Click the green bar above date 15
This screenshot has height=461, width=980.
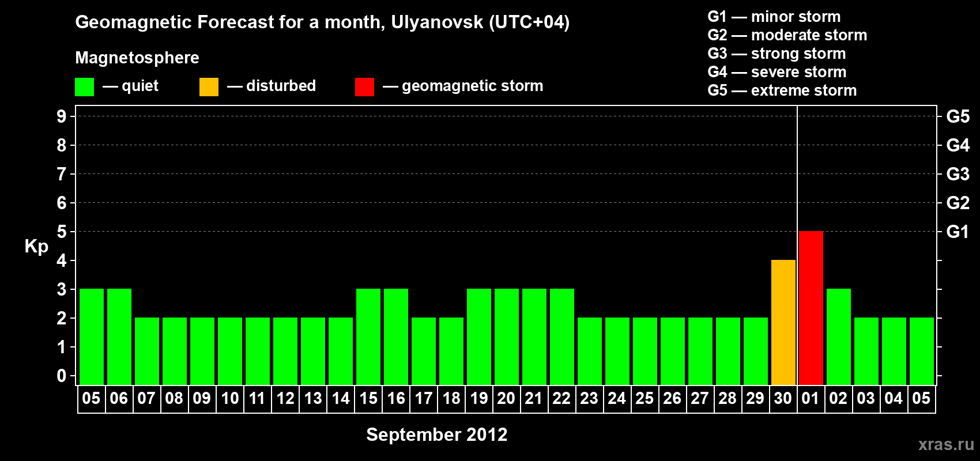[368, 337]
